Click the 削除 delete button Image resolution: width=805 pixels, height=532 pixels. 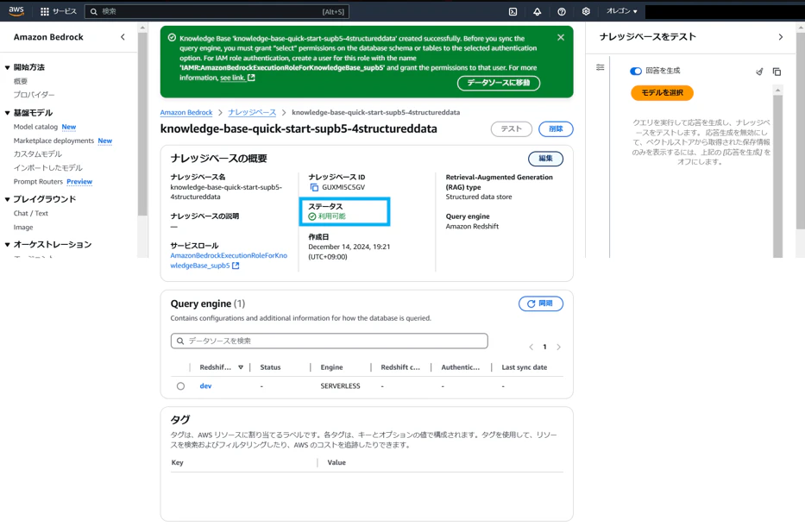point(556,129)
